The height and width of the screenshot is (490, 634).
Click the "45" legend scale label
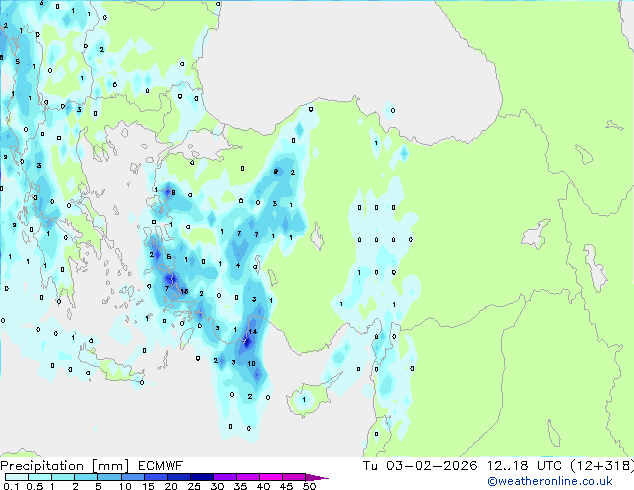point(286,486)
